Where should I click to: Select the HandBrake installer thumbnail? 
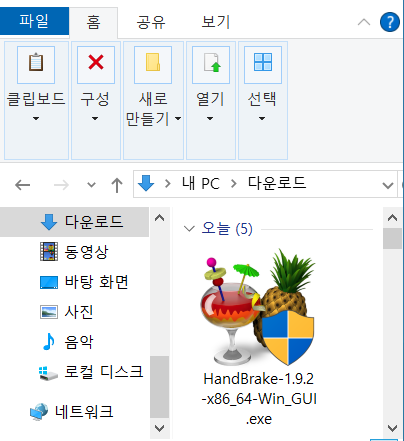tap(258, 307)
